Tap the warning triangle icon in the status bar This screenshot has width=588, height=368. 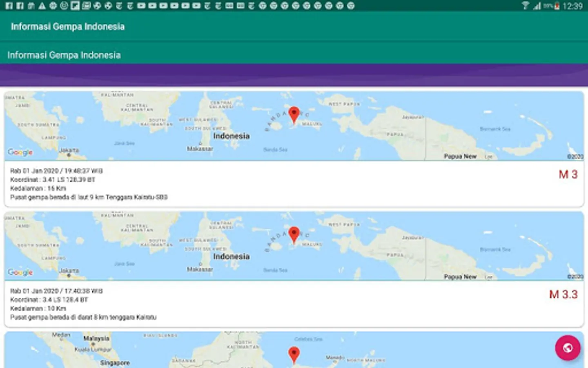[x=42, y=6]
